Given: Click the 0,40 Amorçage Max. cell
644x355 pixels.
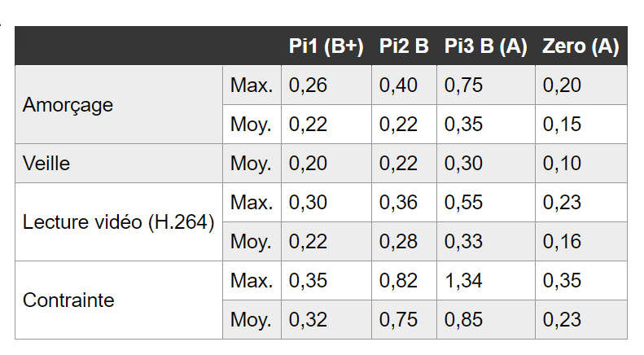Looking at the screenshot, I should (x=398, y=85).
